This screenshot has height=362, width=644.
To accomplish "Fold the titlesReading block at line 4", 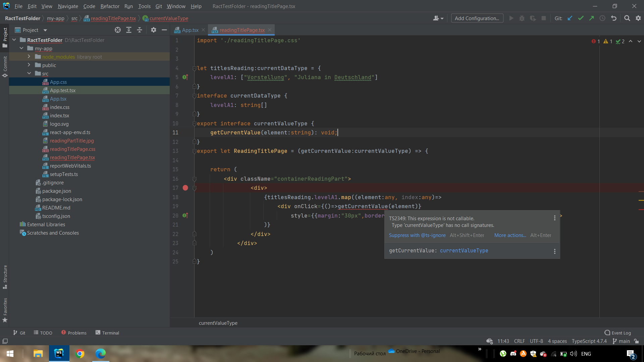I will pos(194,68).
